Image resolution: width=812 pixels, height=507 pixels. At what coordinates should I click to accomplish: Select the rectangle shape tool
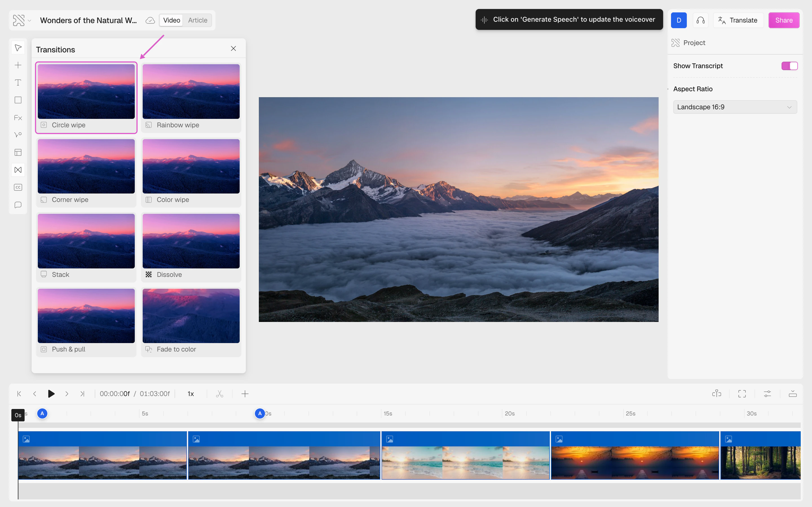tap(18, 100)
